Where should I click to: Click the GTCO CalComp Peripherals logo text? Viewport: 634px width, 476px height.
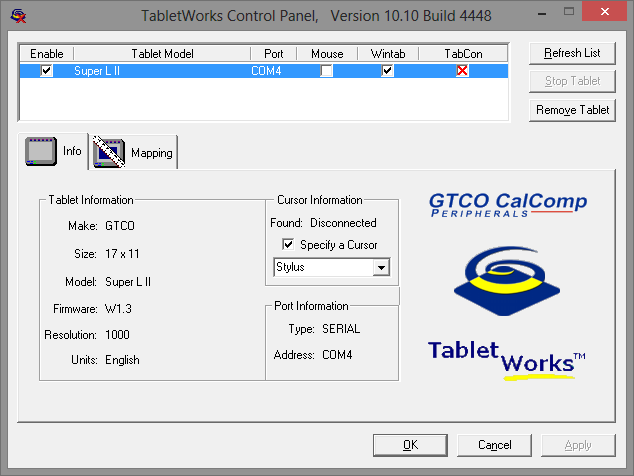tap(507, 207)
